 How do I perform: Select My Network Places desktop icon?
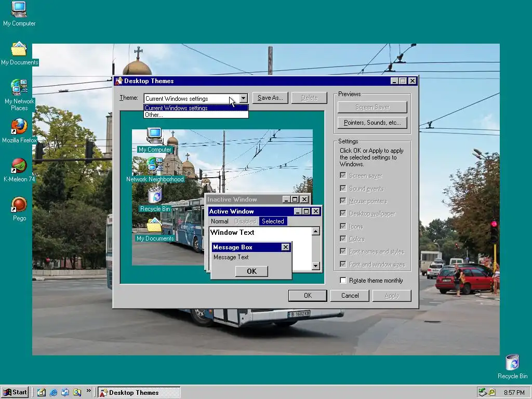(x=19, y=95)
